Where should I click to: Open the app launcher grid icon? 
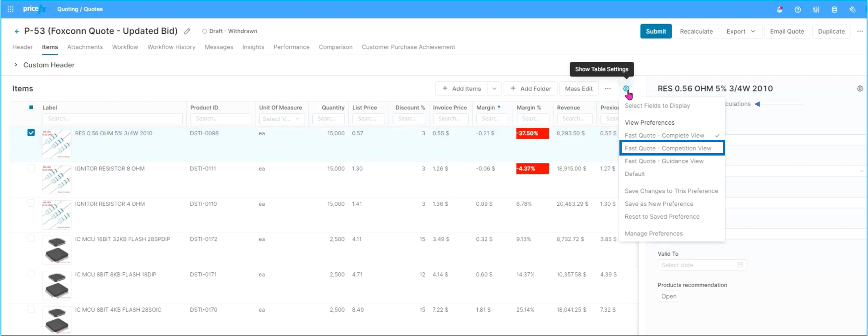click(x=11, y=9)
